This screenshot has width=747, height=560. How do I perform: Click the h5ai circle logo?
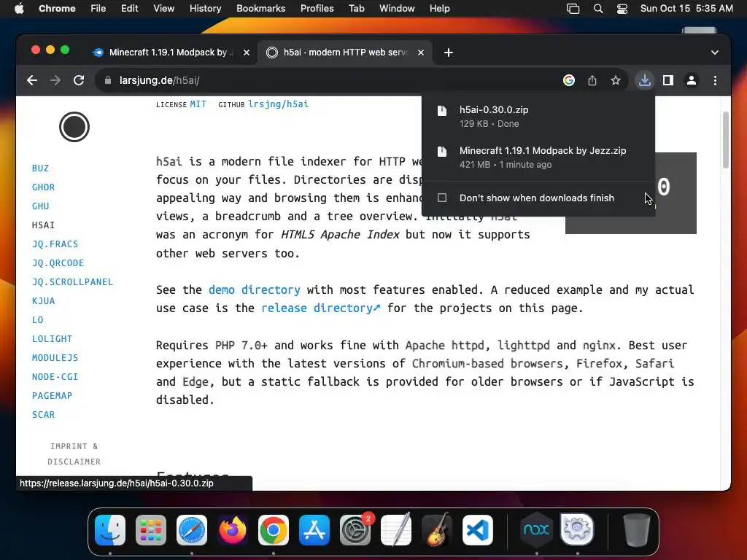tap(74, 127)
